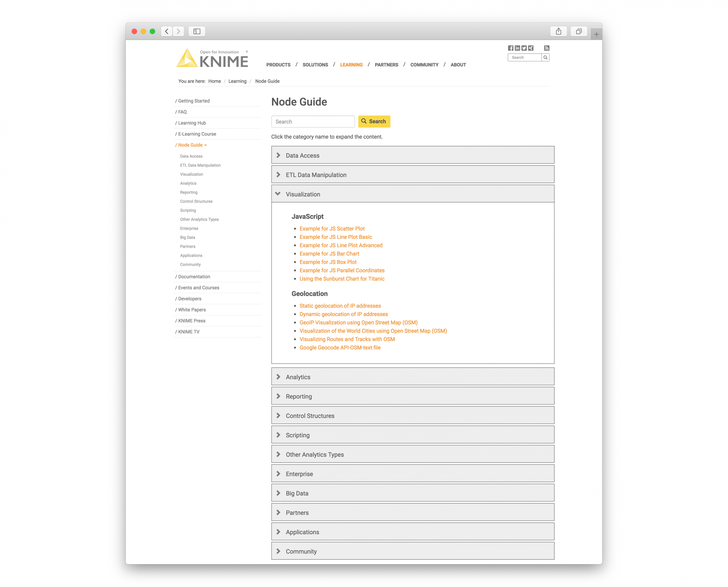Go forward with browser forward arrow
This screenshot has width=728, height=587.
pos(178,31)
